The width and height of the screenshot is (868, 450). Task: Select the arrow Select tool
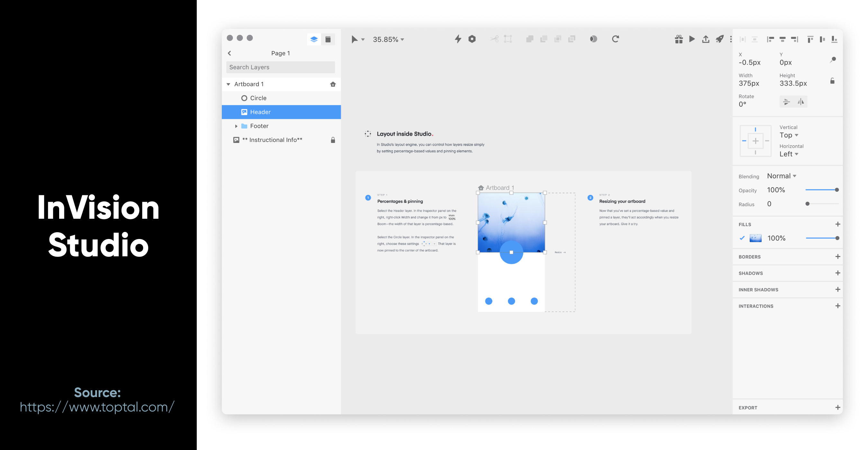pos(355,40)
